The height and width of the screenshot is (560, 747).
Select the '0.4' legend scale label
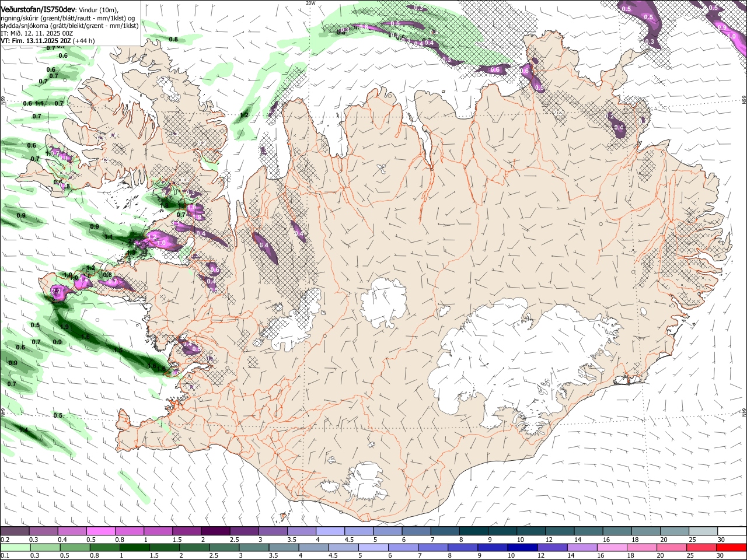click(62, 540)
